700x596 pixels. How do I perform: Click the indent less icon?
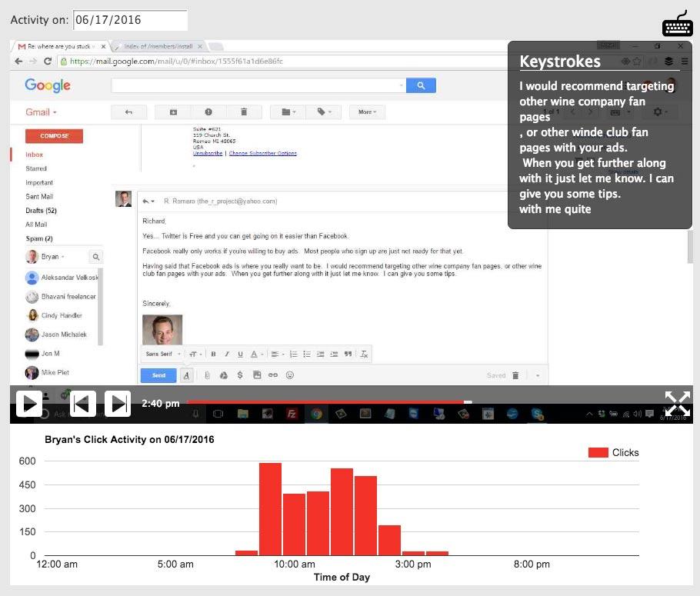point(320,354)
